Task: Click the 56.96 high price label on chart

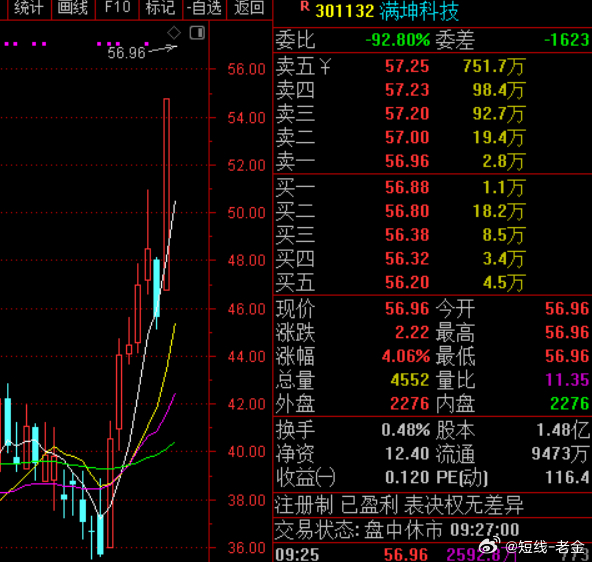Action: 126,53
